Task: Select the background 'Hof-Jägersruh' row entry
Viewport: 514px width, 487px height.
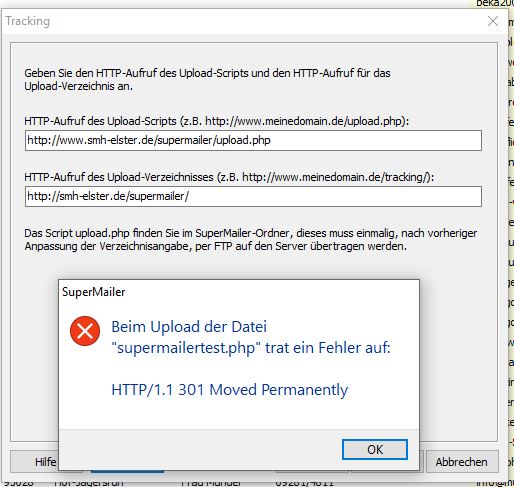Action: [89, 483]
